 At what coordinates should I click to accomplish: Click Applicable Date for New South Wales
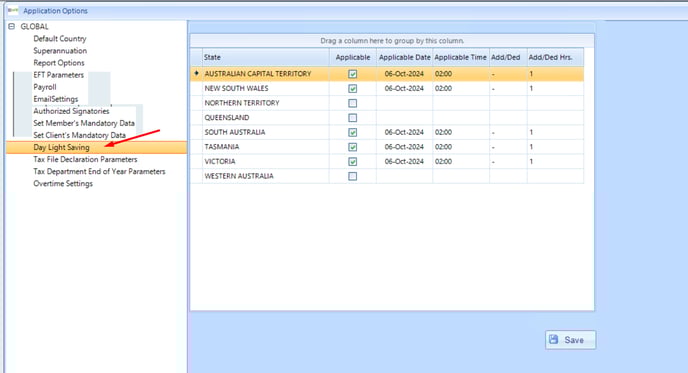(405, 89)
